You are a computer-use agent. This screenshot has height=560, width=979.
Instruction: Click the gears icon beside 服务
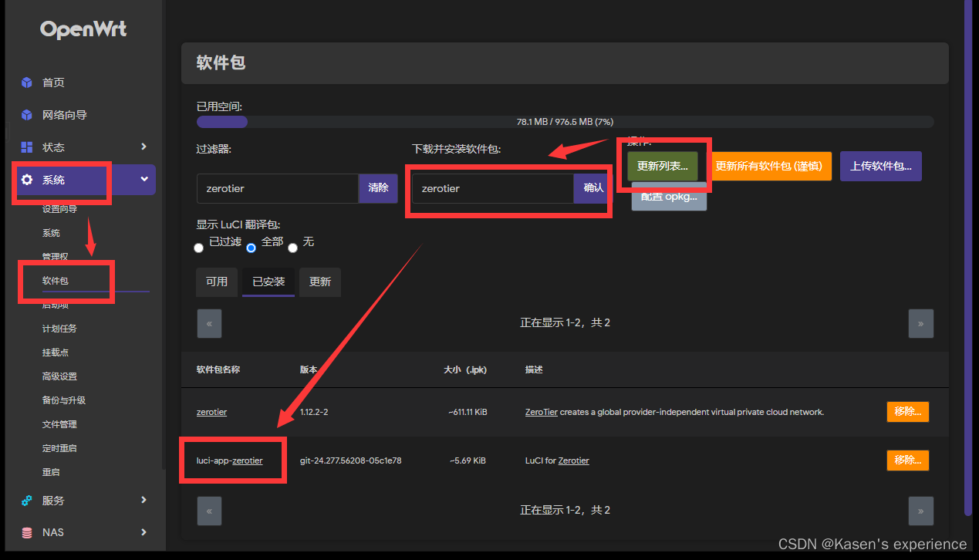[27, 501]
